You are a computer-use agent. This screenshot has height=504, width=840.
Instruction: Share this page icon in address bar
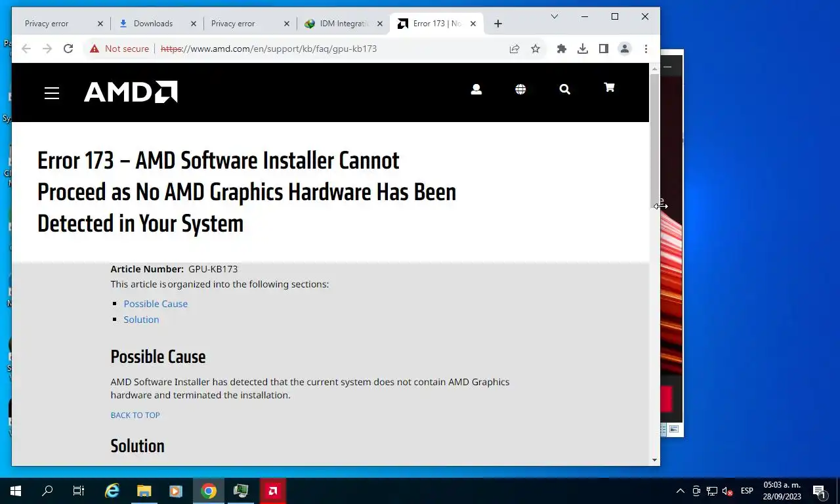[x=514, y=49]
